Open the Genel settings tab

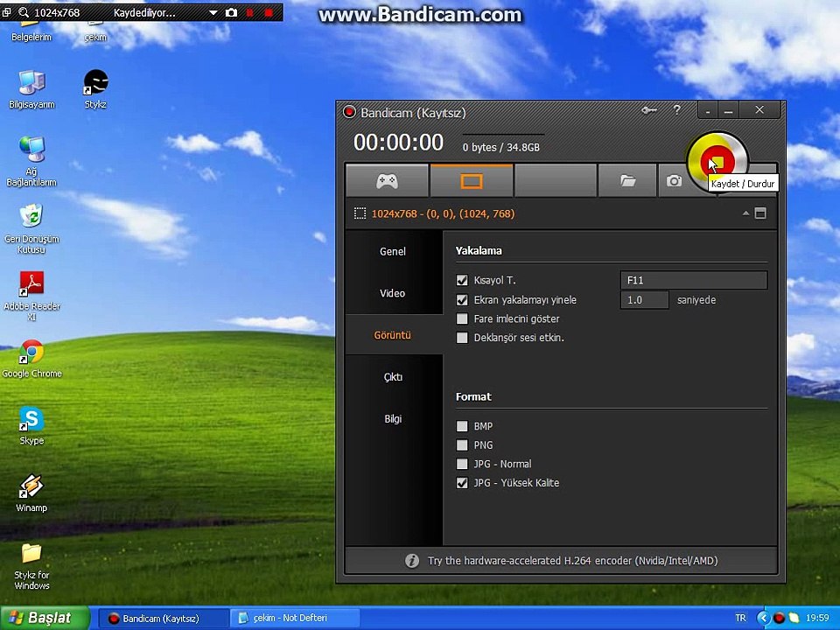coord(393,251)
